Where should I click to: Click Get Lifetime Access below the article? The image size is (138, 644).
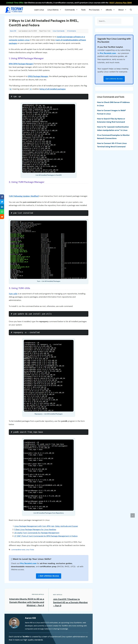pyautogui.click(x=49, y=576)
